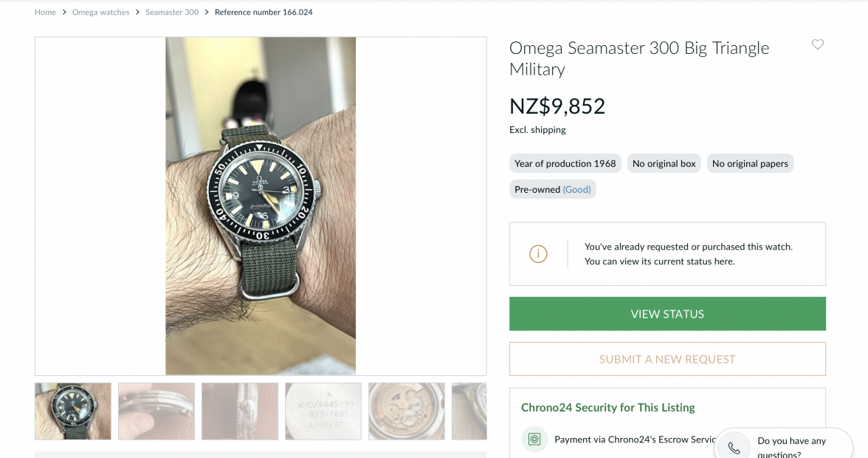Open the W10 caseback engraving thumbnail
The width and height of the screenshot is (868, 458).
pos(323,411)
